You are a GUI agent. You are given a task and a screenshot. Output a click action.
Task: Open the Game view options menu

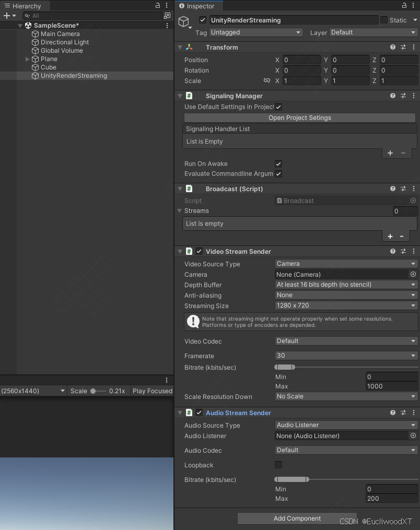point(167,380)
